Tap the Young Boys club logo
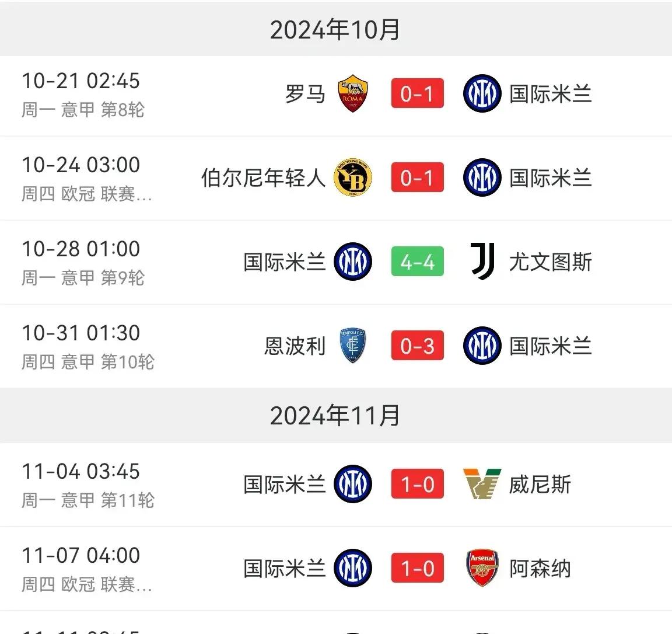The height and width of the screenshot is (634, 672). [x=353, y=177]
